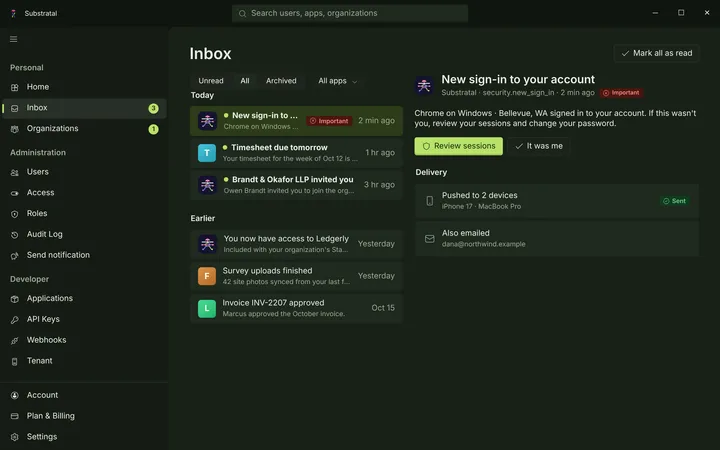This screenshot has height=450, width=720.
Task: Open Audit Log page
Action: [84, 235]
